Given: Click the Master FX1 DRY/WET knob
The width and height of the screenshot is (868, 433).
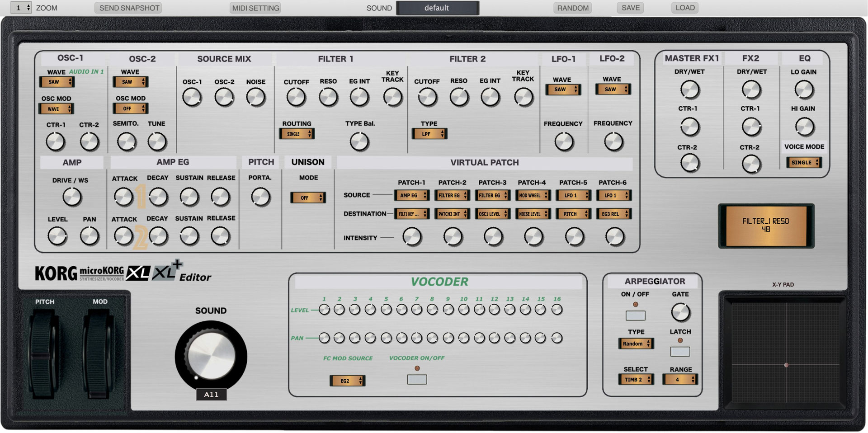Looking at the screenshot, I should point(690,89).
